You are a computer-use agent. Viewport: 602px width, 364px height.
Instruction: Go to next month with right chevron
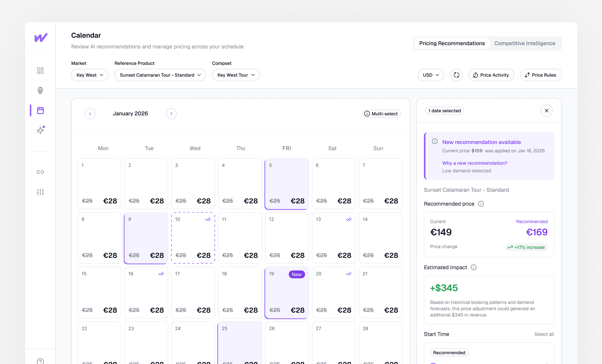(x=171, y=114)
